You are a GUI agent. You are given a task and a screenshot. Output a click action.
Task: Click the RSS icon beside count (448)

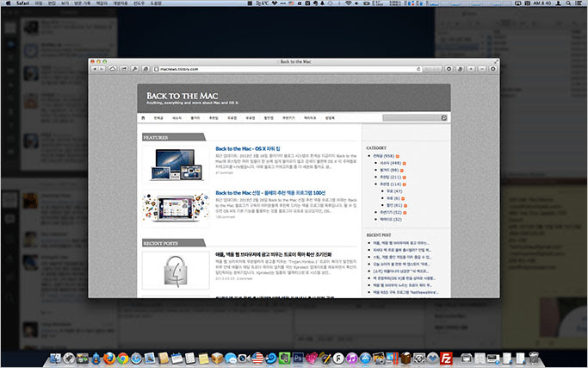(x=405, y=164)
